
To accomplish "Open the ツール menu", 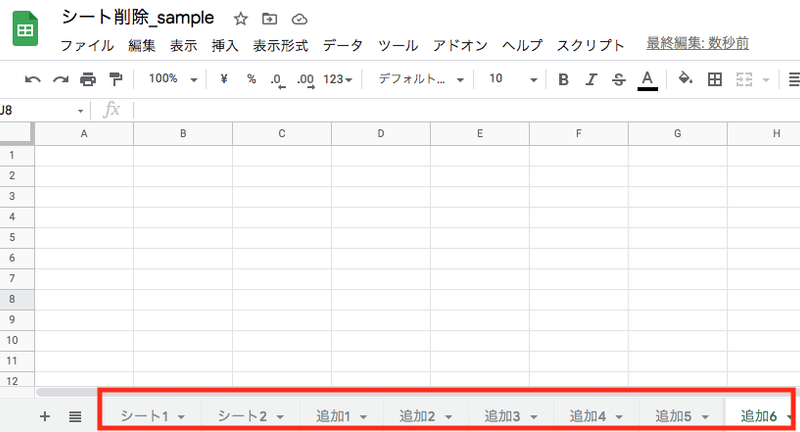I will click(398, 45).
